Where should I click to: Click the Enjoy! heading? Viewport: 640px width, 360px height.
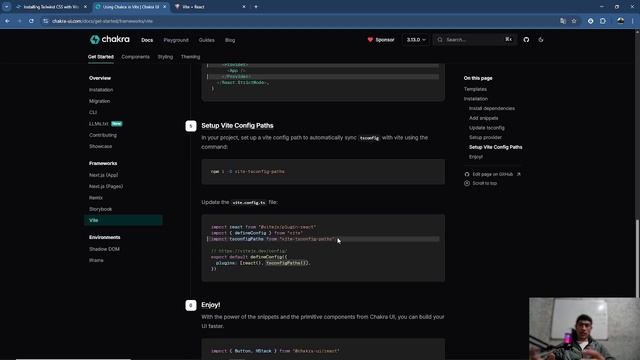coord(211,305)
